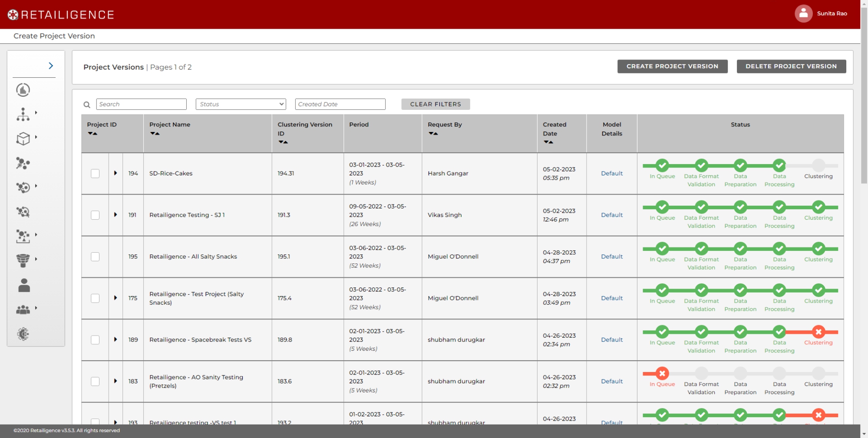Click failed Clustering step for project 189
Screen dimensions: 868x438
tap(818, 333)
